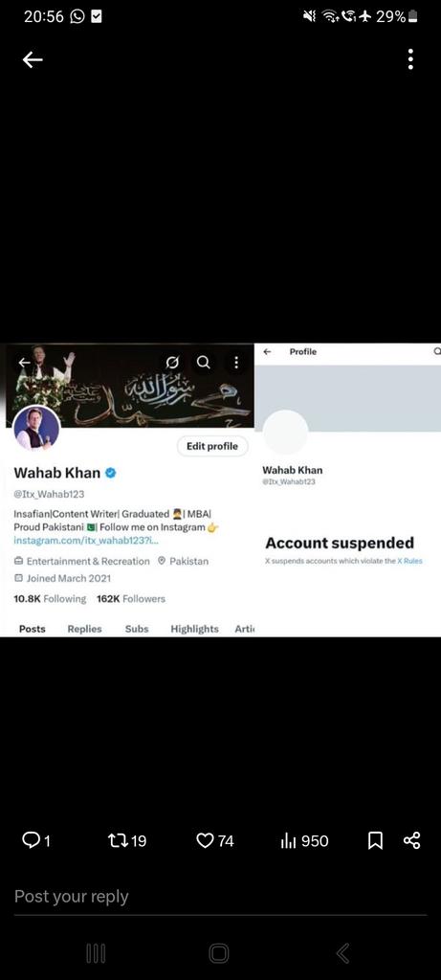This screenshot has height=980, width=441.
Task: Tap the back arrow at top left
Action: [x=33, y=59]
